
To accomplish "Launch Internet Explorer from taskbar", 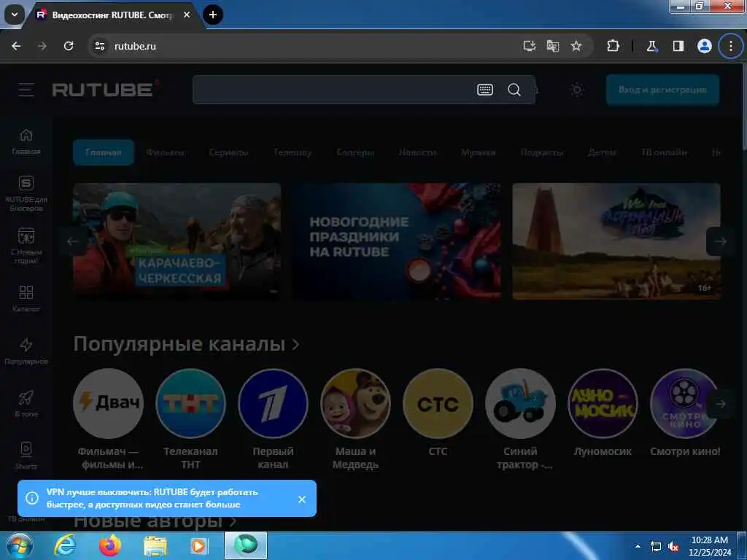I will click(x=64, y=545).
